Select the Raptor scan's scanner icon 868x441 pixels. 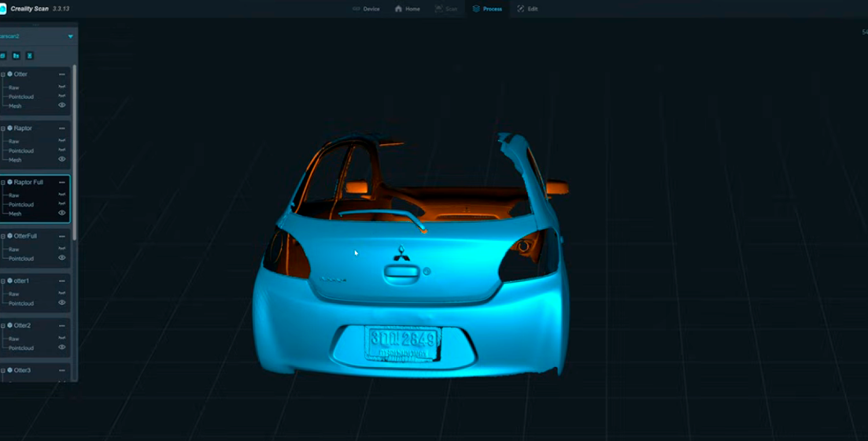coord(10,128)
